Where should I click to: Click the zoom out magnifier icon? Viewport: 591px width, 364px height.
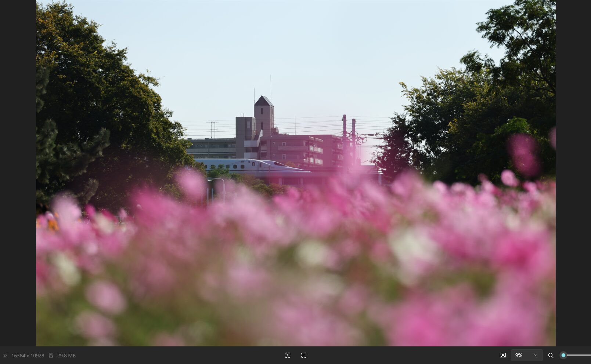point(551,355)
